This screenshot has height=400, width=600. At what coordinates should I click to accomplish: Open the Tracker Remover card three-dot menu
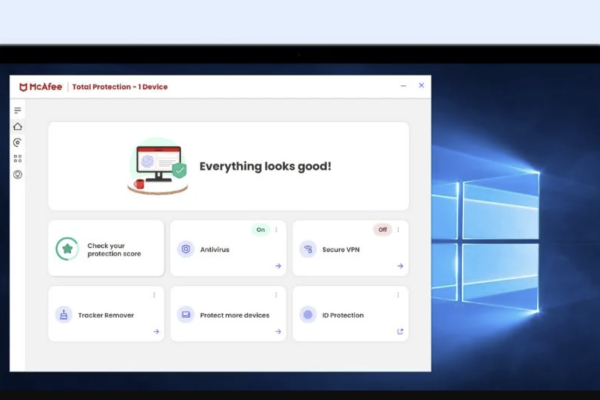[x=154, y=294]
